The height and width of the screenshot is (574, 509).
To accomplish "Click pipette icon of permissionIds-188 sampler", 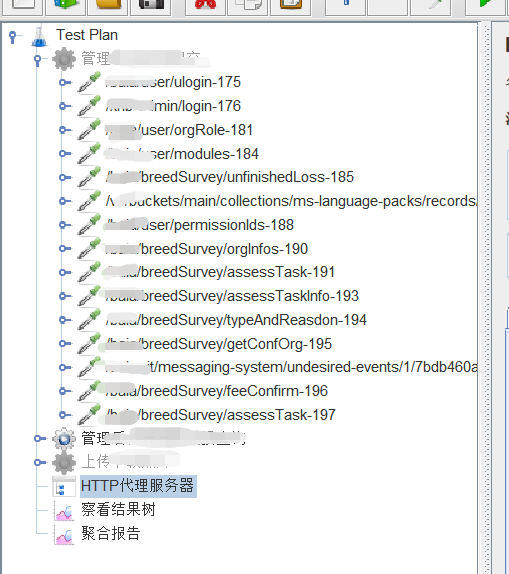I will click(x=89, y=224).
